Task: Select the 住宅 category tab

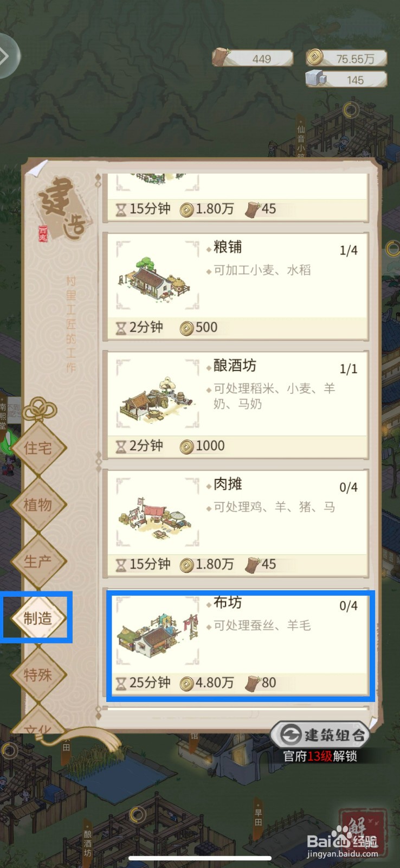Action: tap(37, 448)
